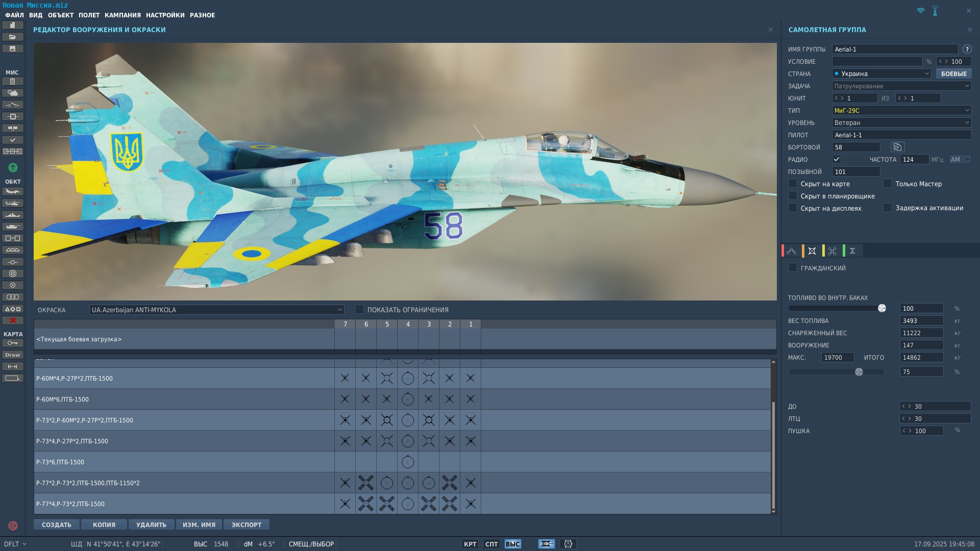Open the weather cloud settings icon
This screenshot has width=980, height=551.
click(x=13, y=93)
